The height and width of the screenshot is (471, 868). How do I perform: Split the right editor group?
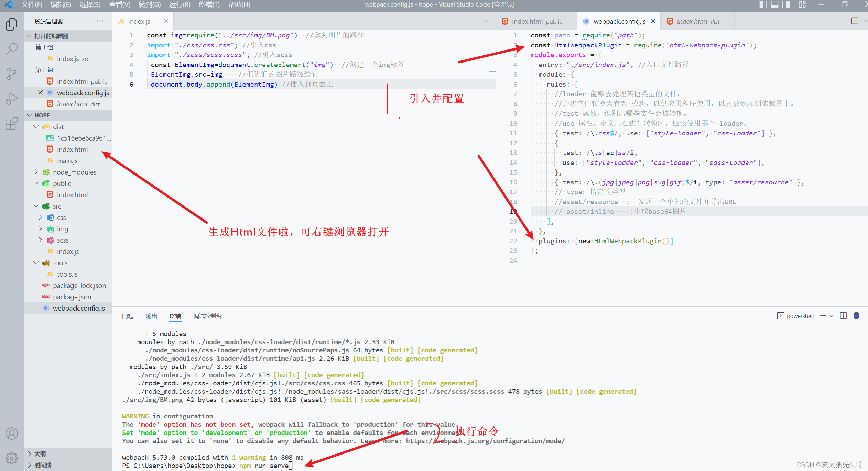(855, 21)
